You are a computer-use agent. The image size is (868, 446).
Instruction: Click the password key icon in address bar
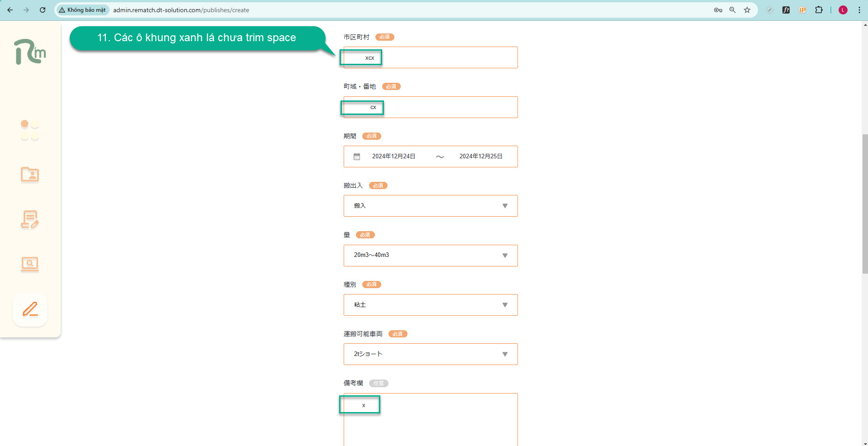(x=718, y=10)
